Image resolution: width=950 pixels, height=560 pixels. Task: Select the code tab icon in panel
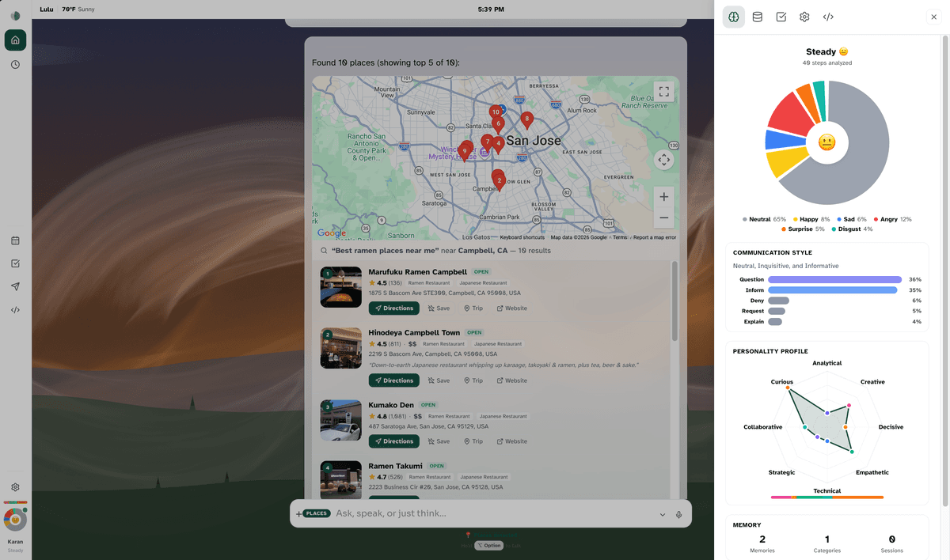[x=828, y=17]
